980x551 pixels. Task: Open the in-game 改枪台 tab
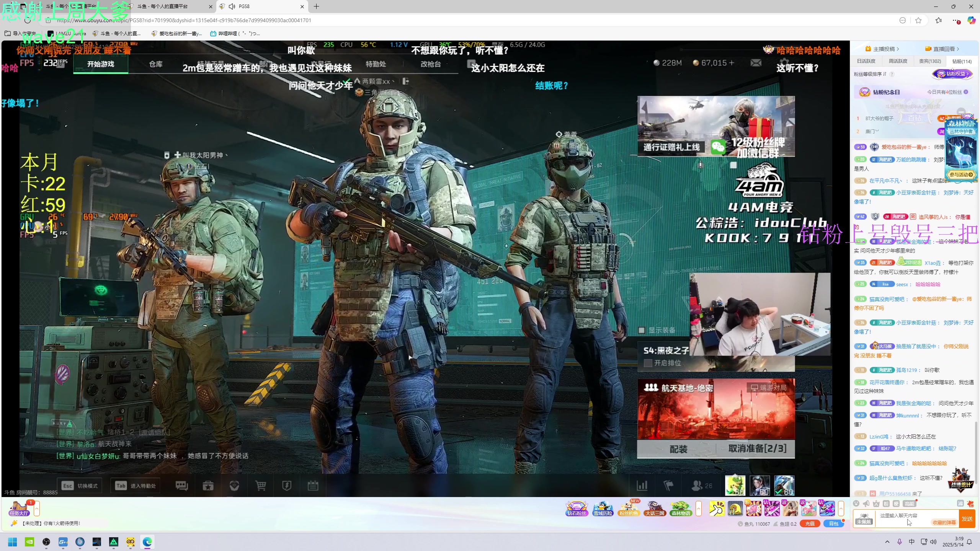(431, 64)
